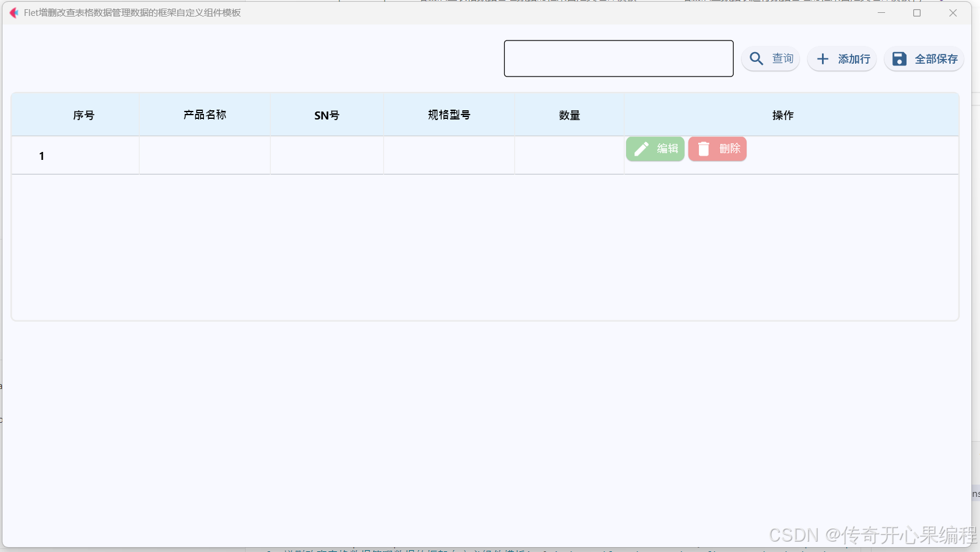Click the empty SN号 cell in row 1
The image size is (980, 552).
click(x=327, y=156)
